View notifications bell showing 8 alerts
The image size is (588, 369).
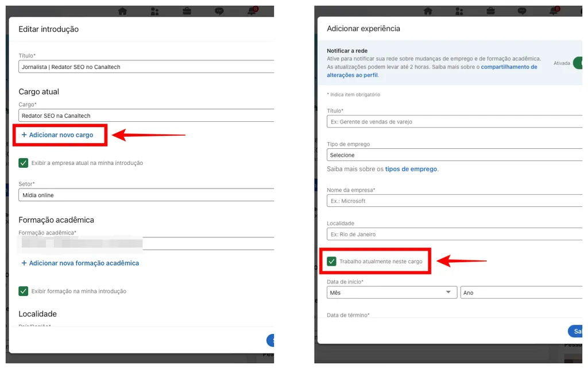252,10
